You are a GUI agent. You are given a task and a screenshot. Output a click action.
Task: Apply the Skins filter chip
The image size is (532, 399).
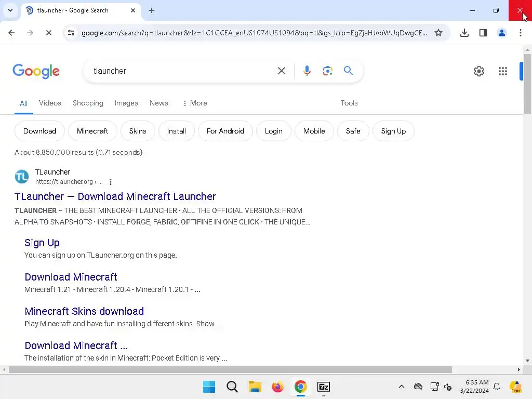coord(137,131)
